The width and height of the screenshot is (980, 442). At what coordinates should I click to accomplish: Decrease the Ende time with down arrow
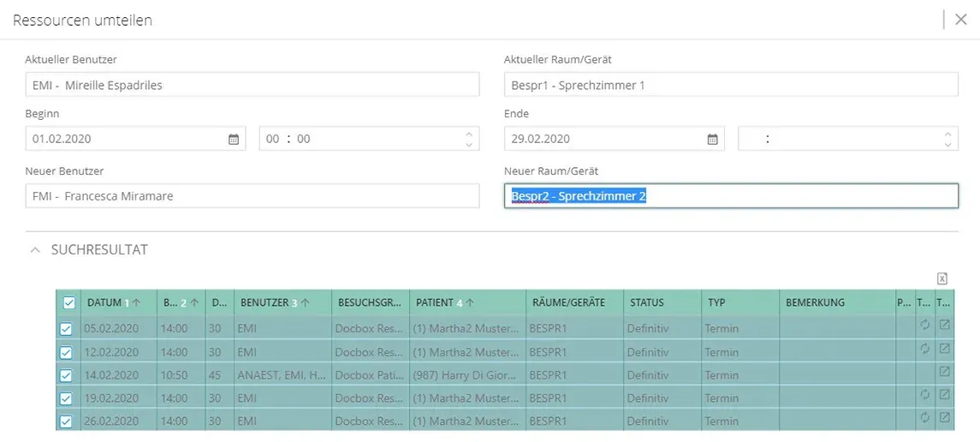coord(947,145)
